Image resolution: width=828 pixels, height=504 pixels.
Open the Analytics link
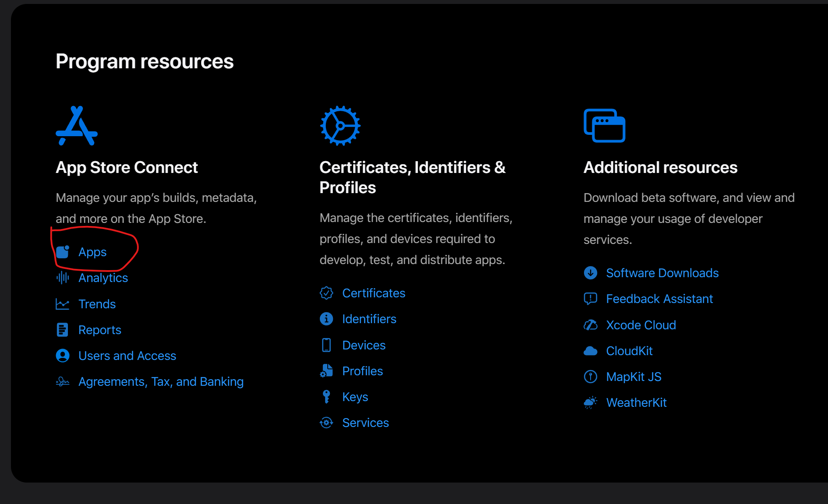click(103, 278)
